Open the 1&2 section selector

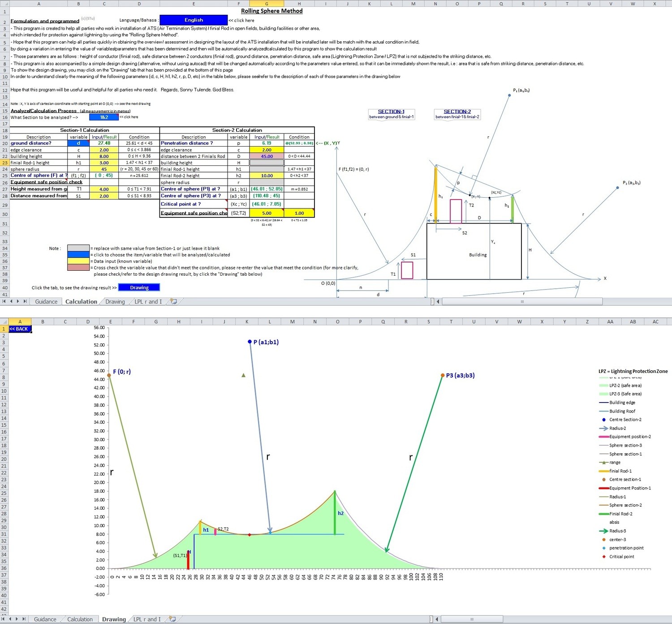click(x=103, y=117)
